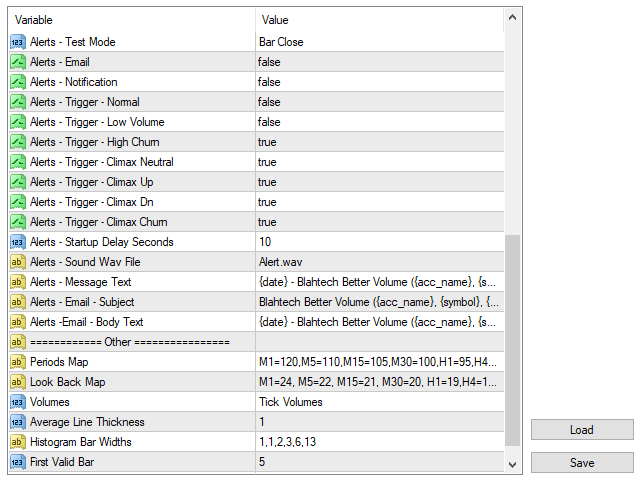This screenshot has height=480, width=640.
Task: Open the Alerts - Trigger - Climax Churn value
Action: (378, 222)
